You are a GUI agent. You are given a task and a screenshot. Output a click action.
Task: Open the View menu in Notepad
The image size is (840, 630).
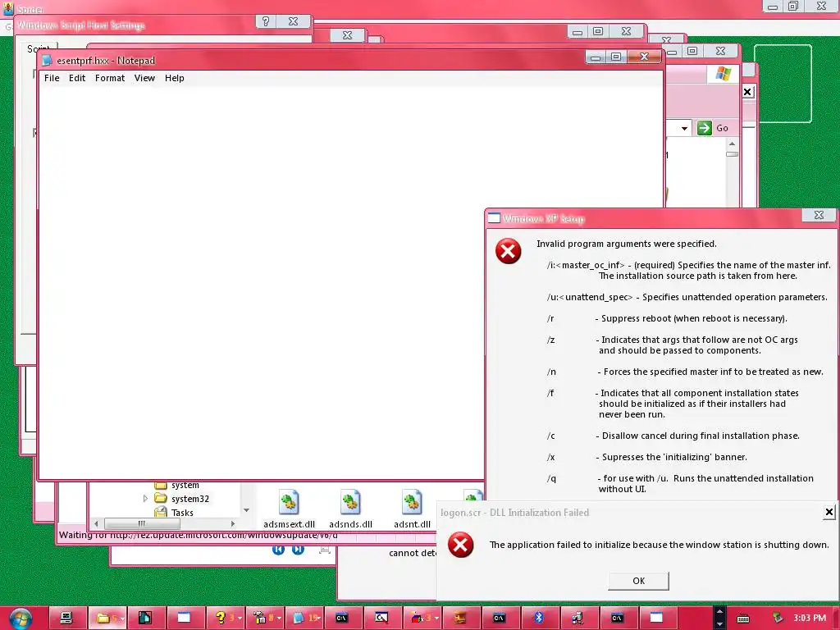pyautogui.click(x=144, y=78)
